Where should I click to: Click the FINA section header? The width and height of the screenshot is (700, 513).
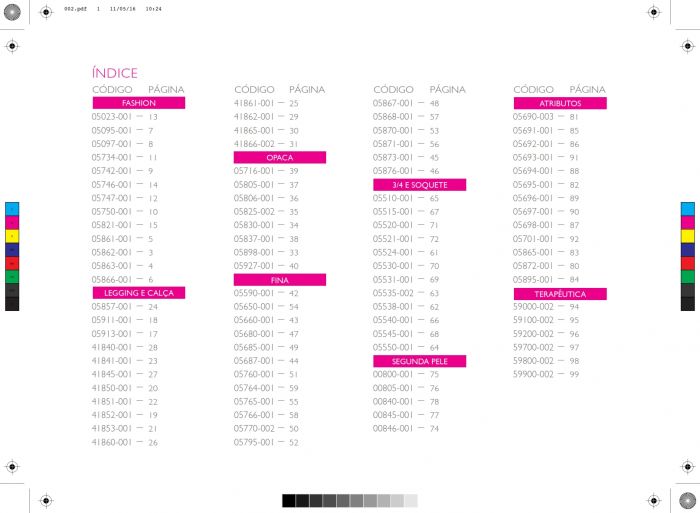[280, 280]
